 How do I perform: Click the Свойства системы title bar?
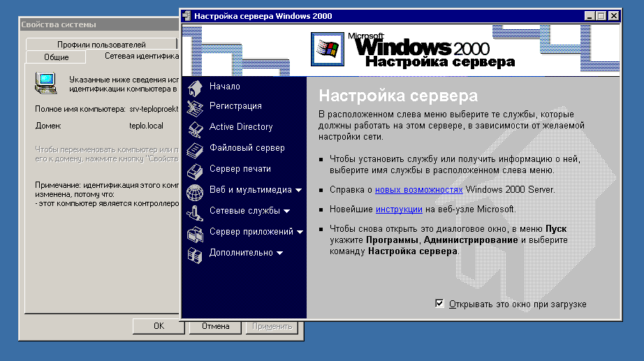(100, 24)
